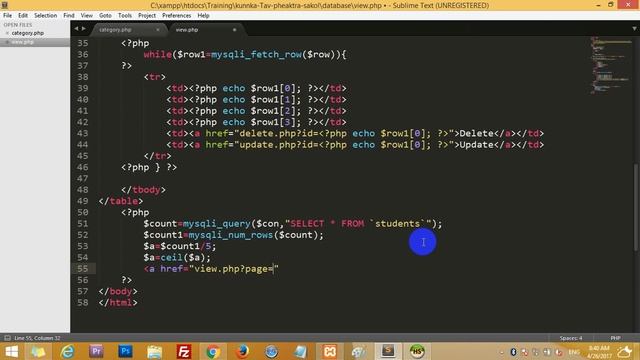
Task: Open the File menu
Action: 7,16
